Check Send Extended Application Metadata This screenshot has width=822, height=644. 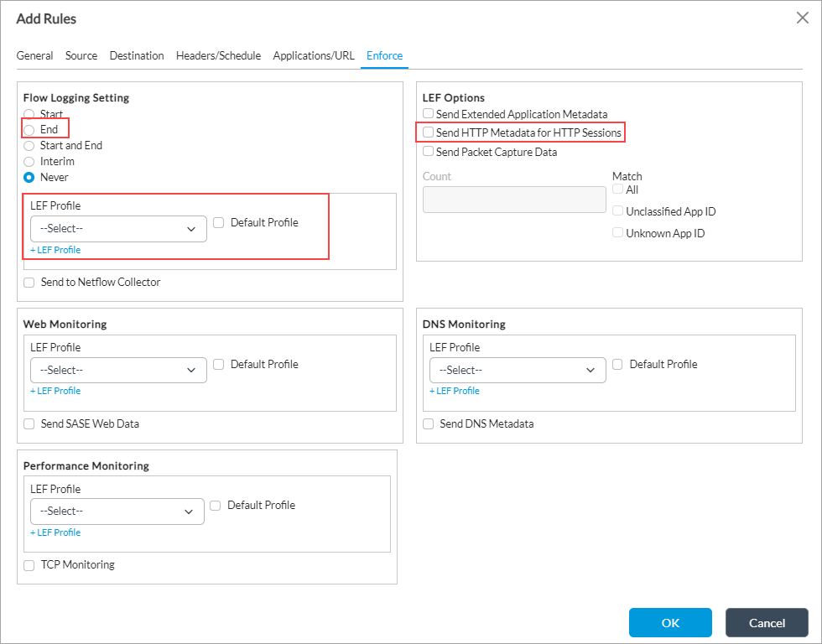[x=429, y=114]
